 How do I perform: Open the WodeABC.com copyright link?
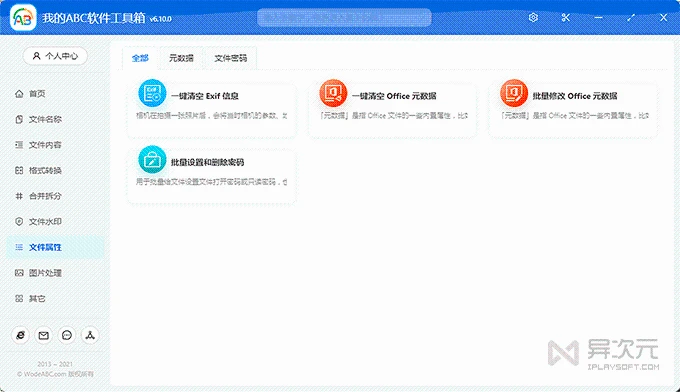(x=55, y=374)
